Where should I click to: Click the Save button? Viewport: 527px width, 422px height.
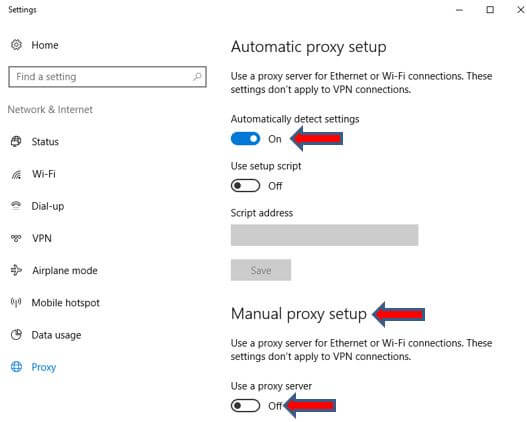click(x=261, y=270)
